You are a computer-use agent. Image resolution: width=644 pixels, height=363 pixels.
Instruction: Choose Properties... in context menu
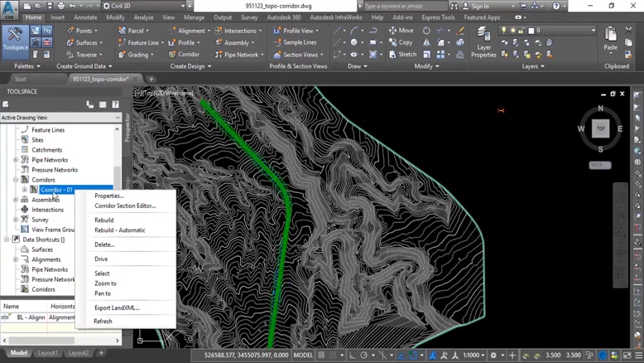pyautogui.click(x=109, y=196)
